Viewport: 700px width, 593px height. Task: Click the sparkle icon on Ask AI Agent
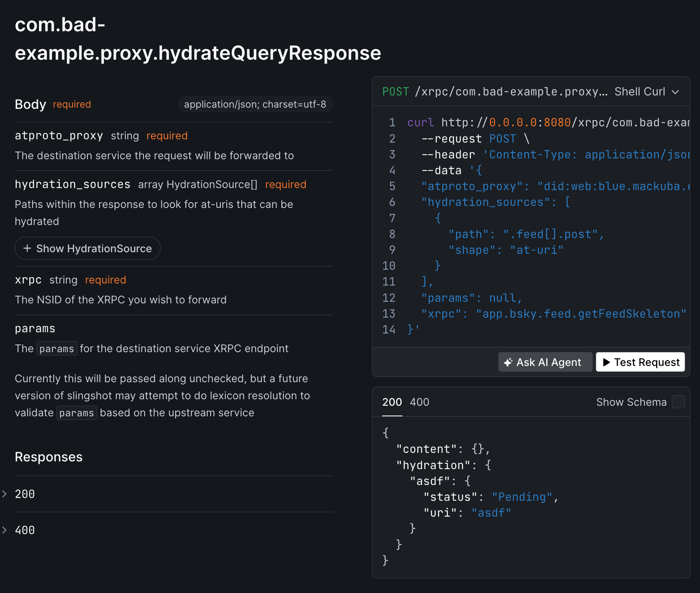pyautogui.click(x=508, y=362)
